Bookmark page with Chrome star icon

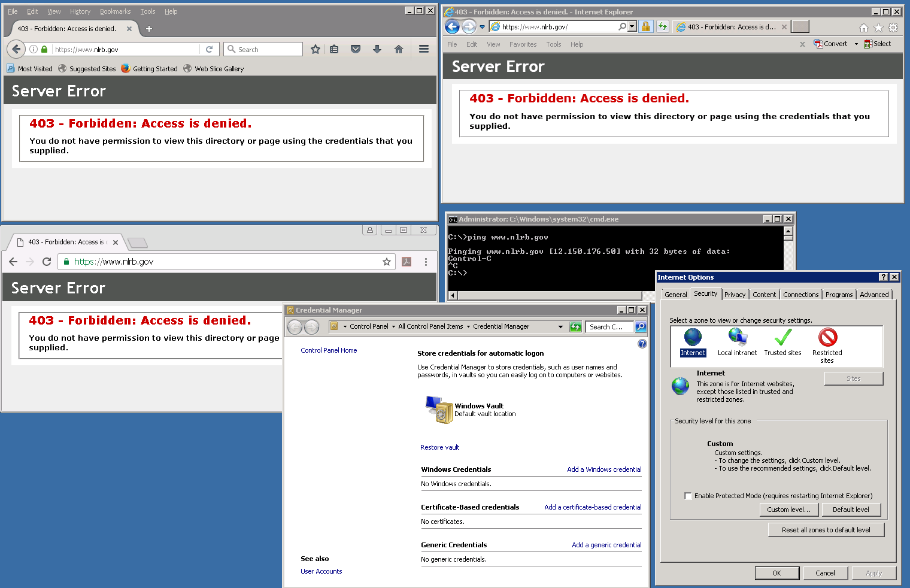click(x=387, y=262)
